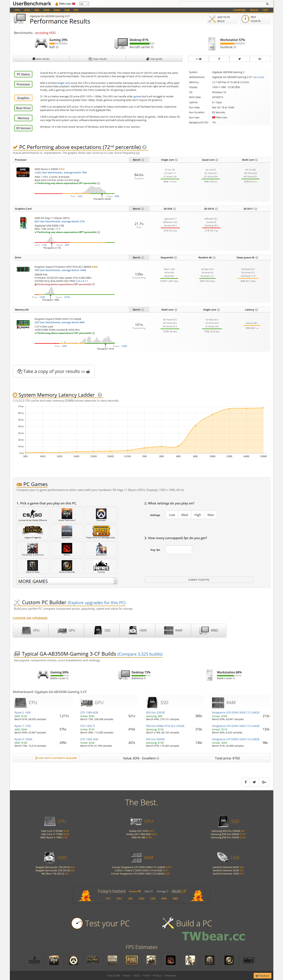Open the User guide button

pos(154,59)
